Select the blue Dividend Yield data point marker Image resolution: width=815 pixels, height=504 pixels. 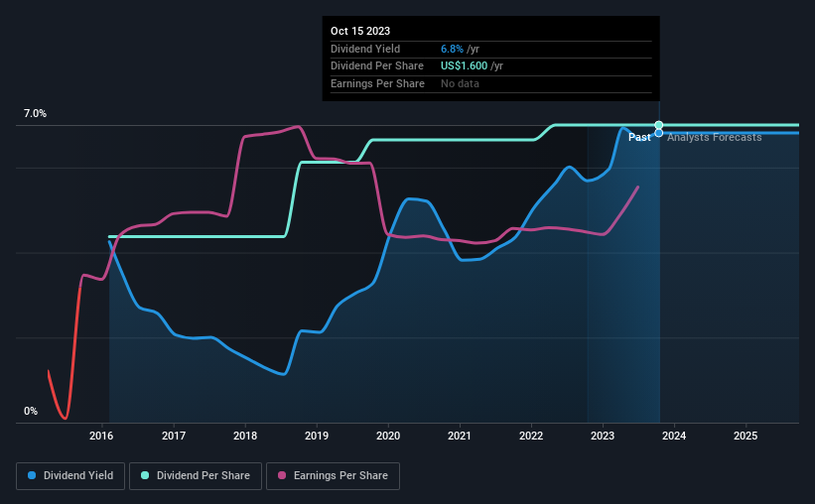(658, 133)
